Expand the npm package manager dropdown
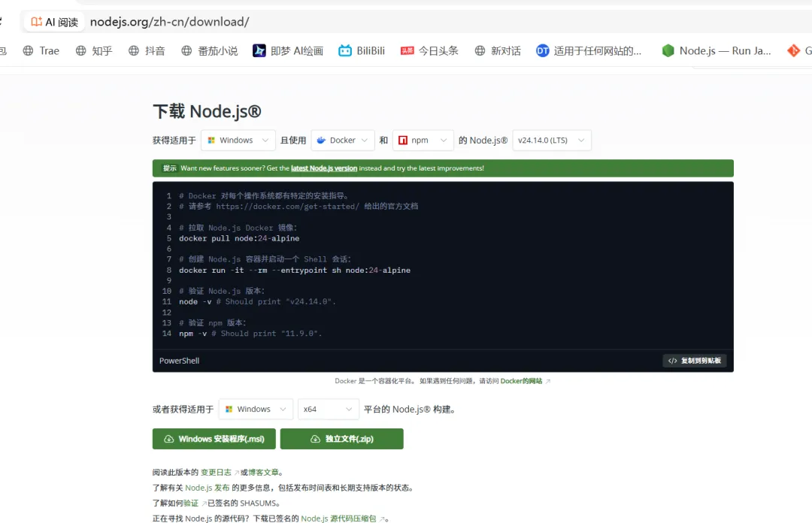Viewport: 812px width, 523px height. click(423, 141)
